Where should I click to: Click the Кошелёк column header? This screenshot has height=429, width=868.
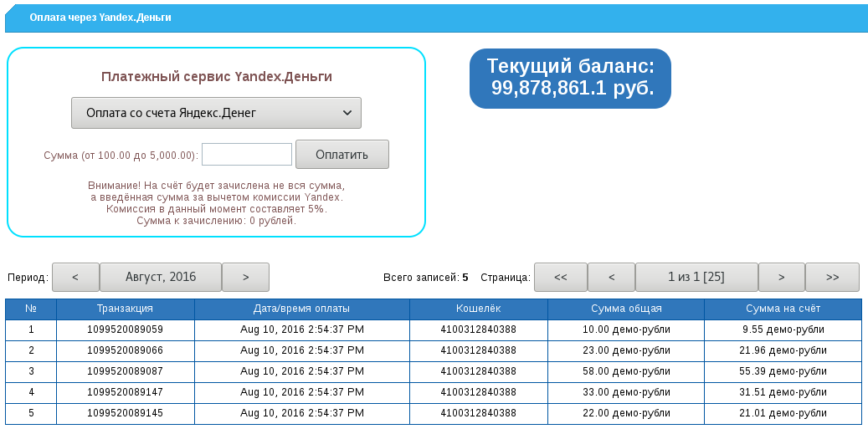pyautogui.click(x=478, y=309)
